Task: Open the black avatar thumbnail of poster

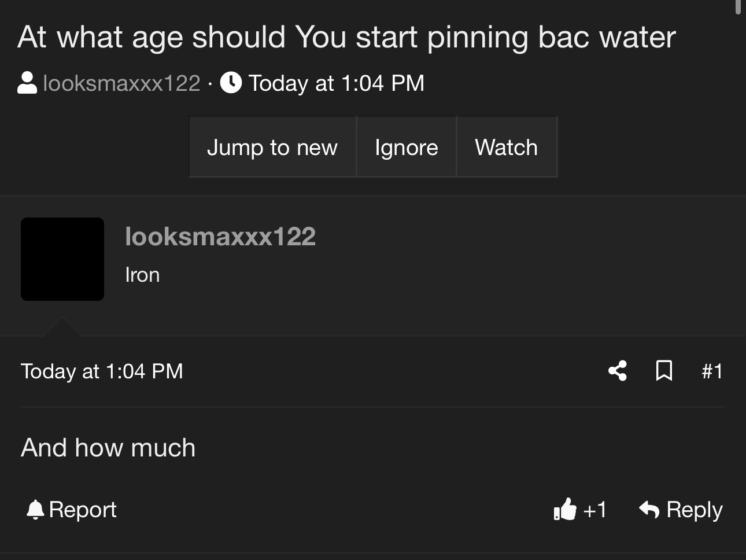Action: (x=62, y=259)
